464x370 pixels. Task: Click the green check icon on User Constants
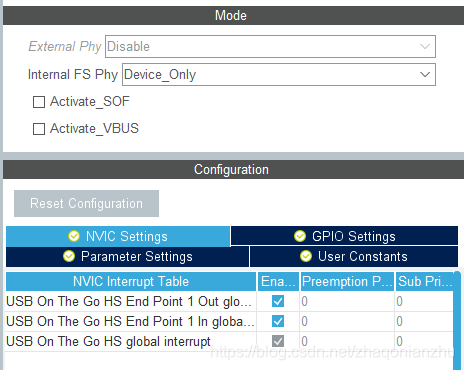pos(306,257)
